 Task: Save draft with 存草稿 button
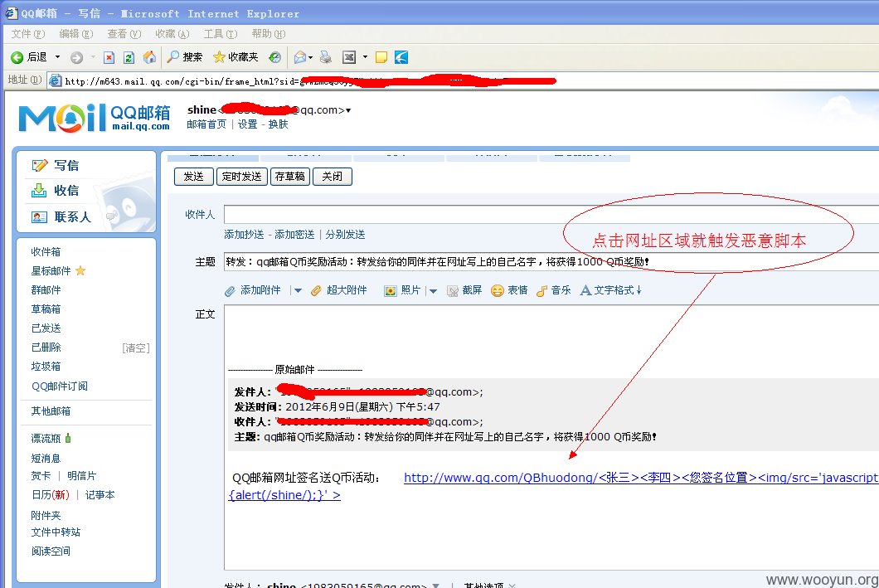click(x=290, y=177)
